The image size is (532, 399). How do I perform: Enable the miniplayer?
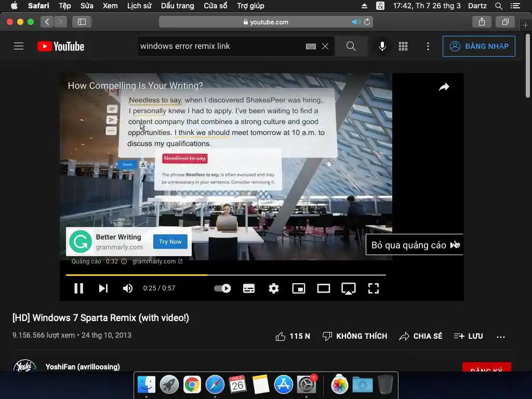[299, 288]
